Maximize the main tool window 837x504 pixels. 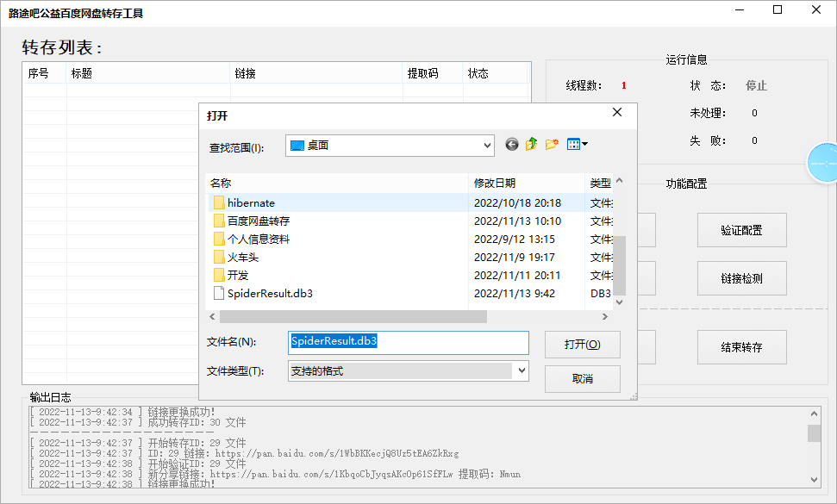[x=778, y=9]
